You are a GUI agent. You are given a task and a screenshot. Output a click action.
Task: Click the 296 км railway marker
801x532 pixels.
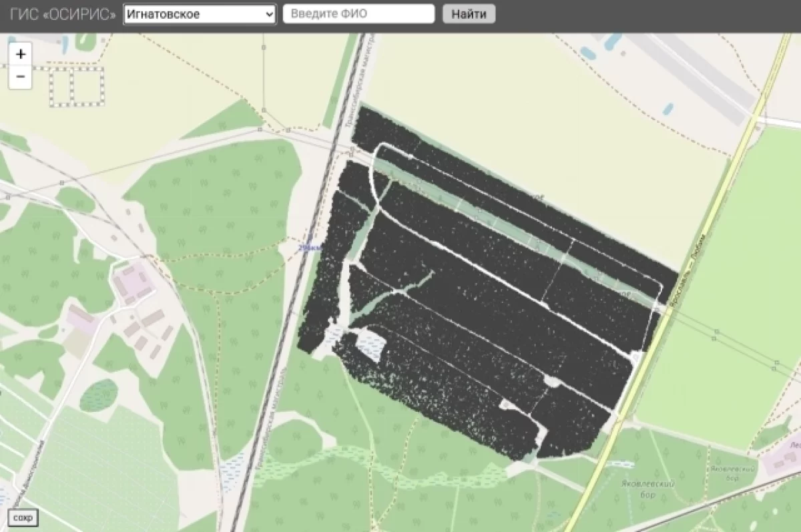point(310,248)
